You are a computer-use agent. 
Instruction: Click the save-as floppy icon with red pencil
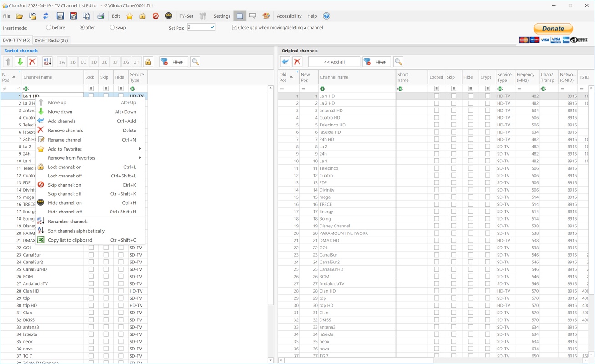pos(73,16)
